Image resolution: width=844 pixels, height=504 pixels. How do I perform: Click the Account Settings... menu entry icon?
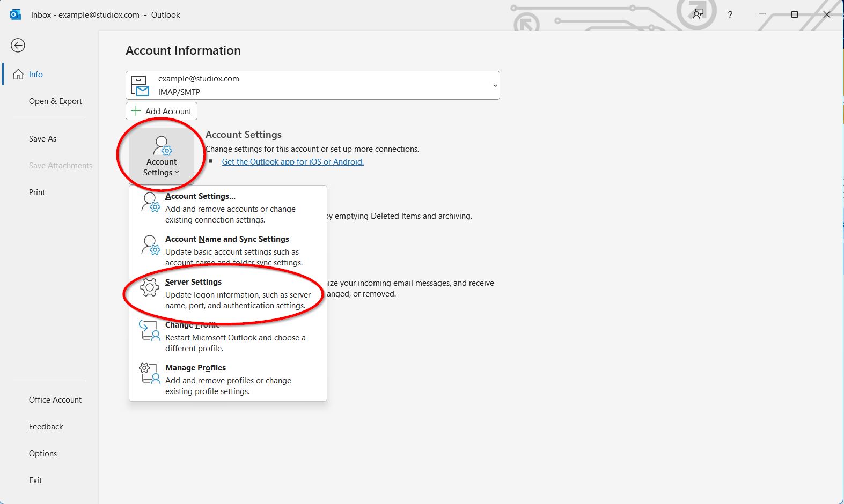pos(150,203)
